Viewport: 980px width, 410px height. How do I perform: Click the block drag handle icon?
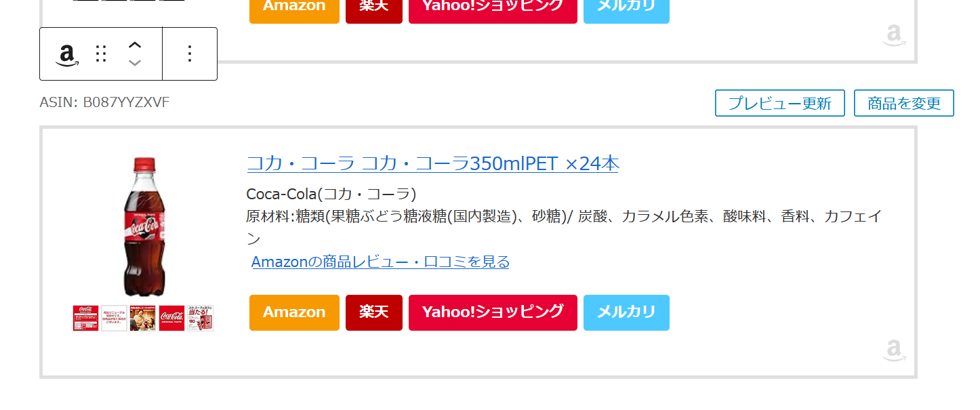(101, 54)
